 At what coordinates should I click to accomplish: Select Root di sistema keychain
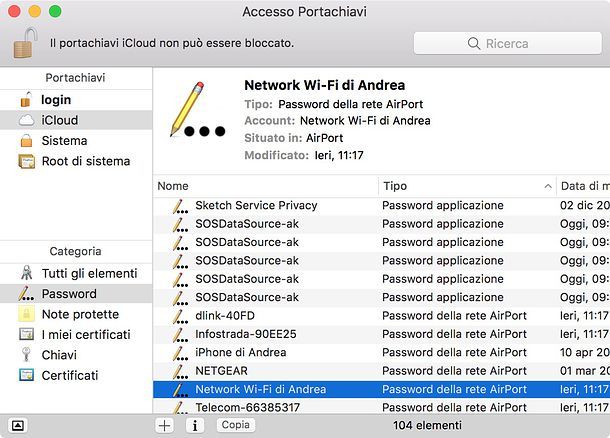76,161
